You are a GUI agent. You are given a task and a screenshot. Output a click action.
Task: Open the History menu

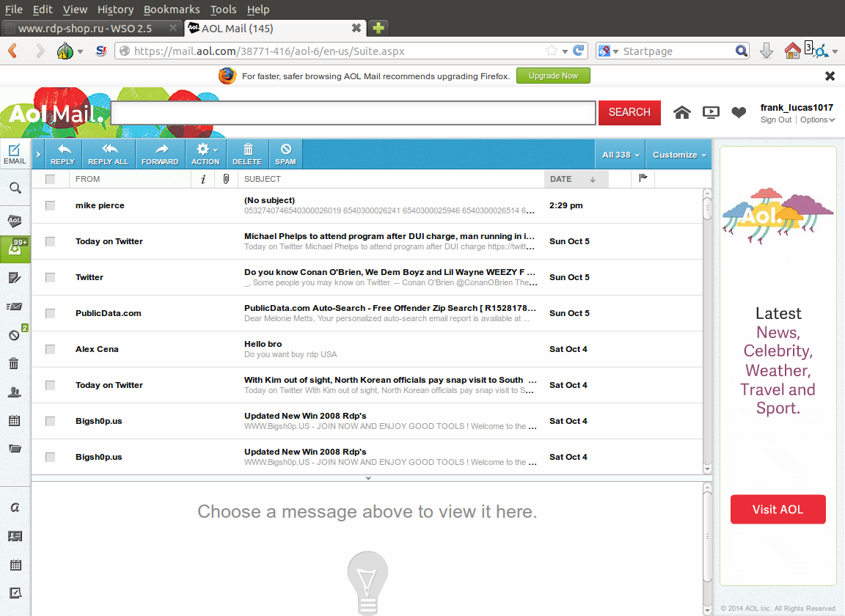click(x=115, y=9)
